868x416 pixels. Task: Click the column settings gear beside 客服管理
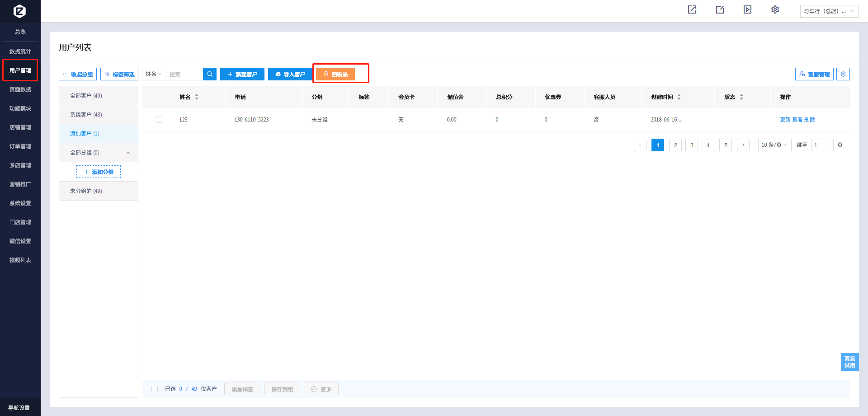click(843, 74)
